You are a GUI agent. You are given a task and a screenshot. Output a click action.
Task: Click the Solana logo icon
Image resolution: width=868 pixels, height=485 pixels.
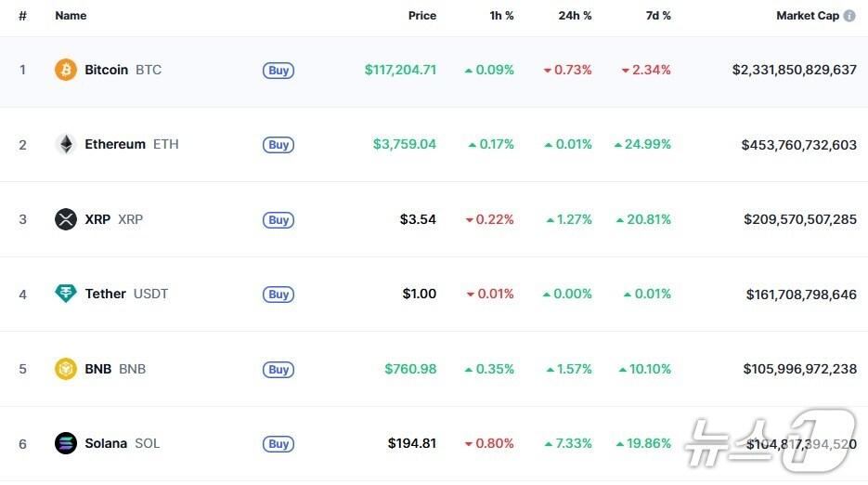pyautogui.click(x=66, y=443)
